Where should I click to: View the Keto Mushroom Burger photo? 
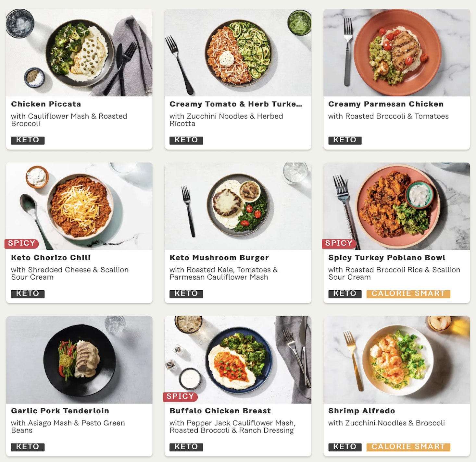coord(238,206)
